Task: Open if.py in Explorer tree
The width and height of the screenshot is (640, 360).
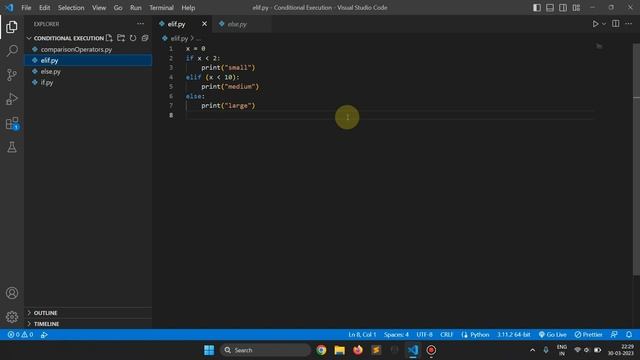Action: tap(88, 82)
